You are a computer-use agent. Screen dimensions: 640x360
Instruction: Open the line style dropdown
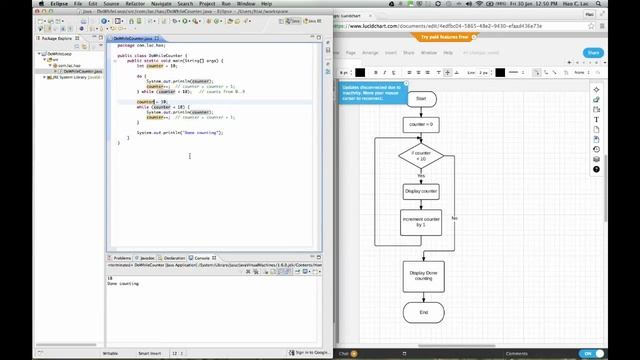516,73
